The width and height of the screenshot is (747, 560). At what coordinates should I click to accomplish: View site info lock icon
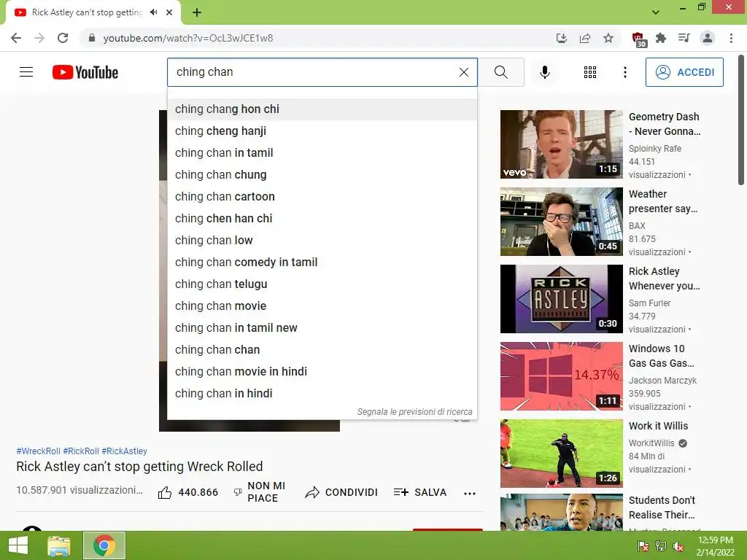(92, 38)
